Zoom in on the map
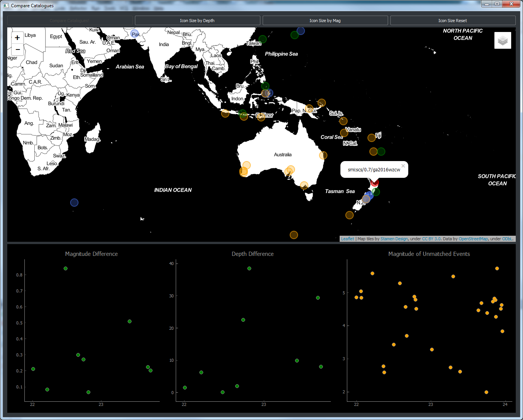 (18, 38)
